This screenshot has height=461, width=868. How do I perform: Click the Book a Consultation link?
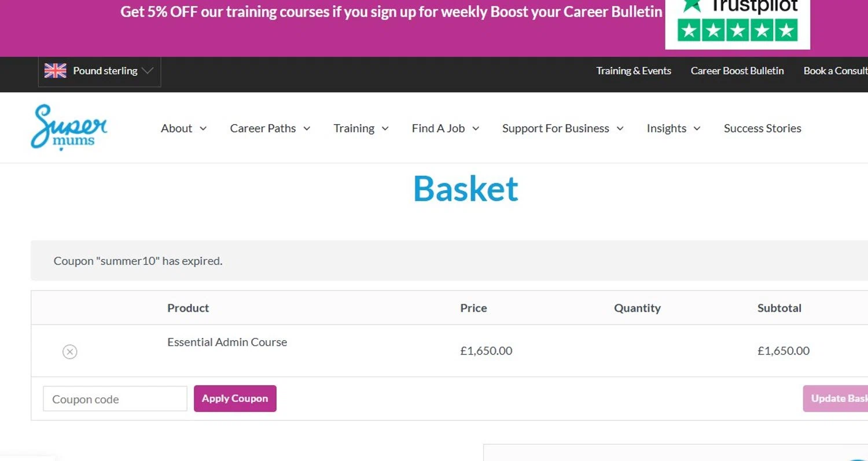coord(835,71)
